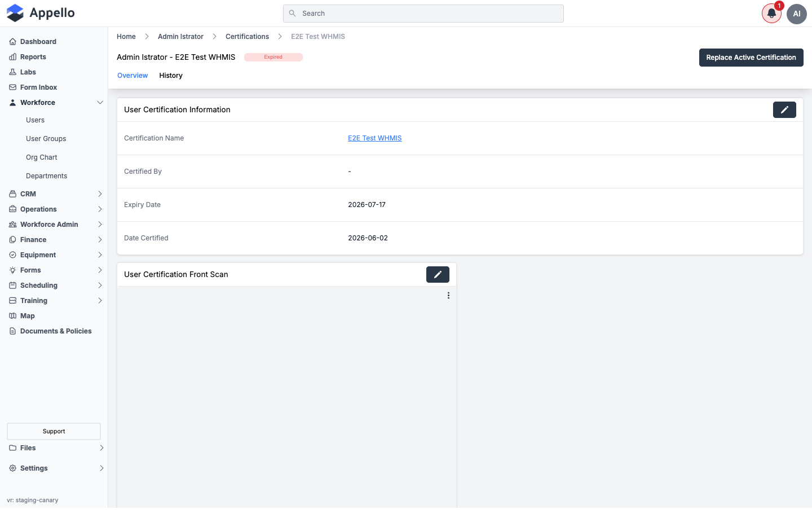
Task: Expand the Training section
Action: [100, 301]
